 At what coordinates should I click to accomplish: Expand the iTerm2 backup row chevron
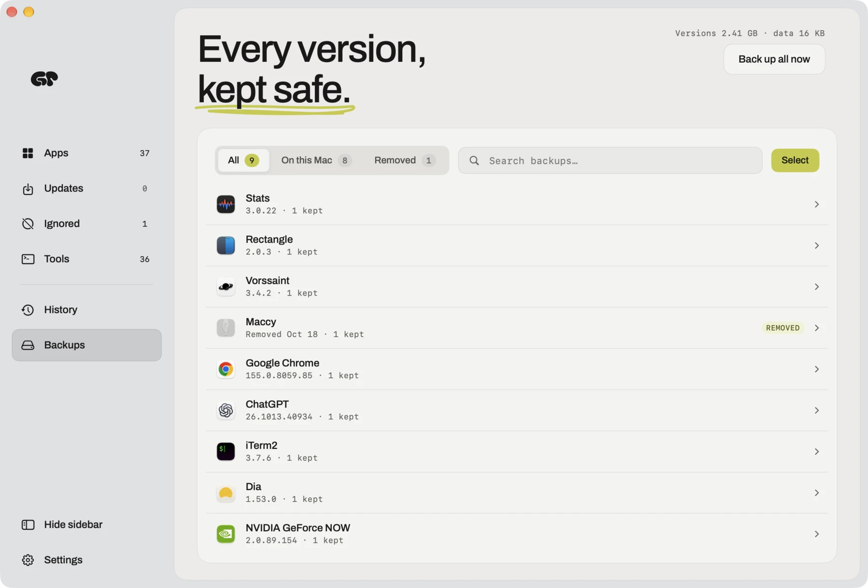[x=817, y=451]
